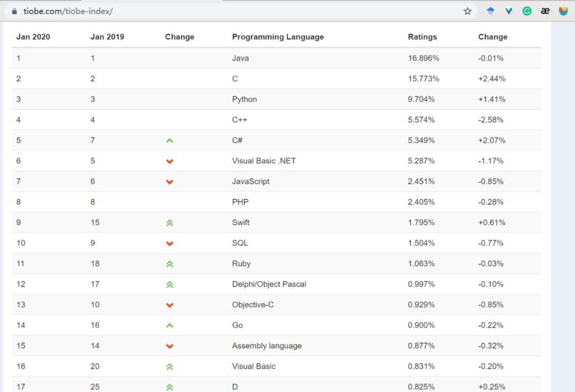
Task: Select the Ruby language cell
Action: [241, 263]
